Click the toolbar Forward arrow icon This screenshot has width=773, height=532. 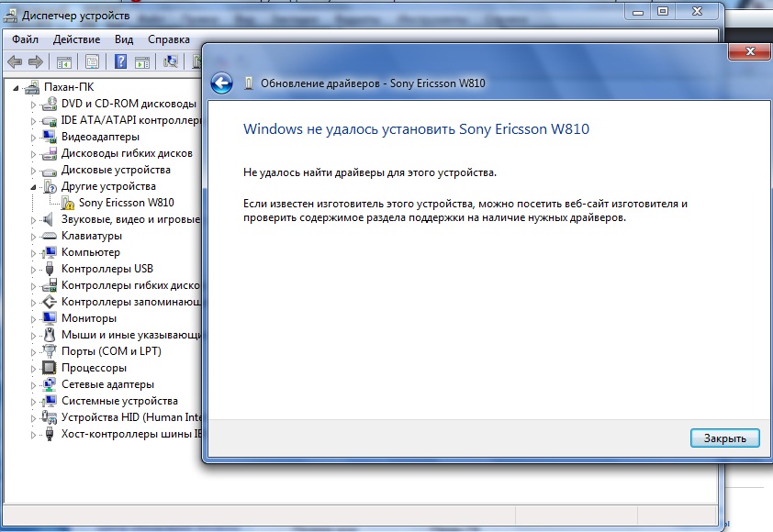tap(36, 62)
